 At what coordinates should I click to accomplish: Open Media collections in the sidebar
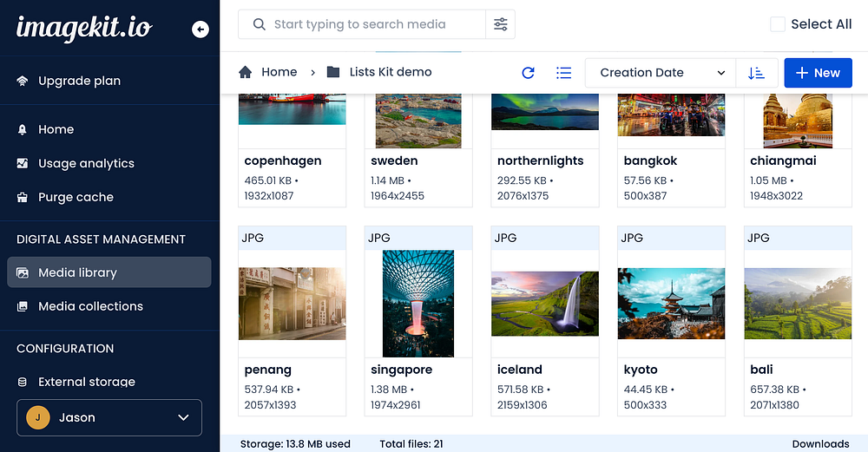click(x=90, y=306)
